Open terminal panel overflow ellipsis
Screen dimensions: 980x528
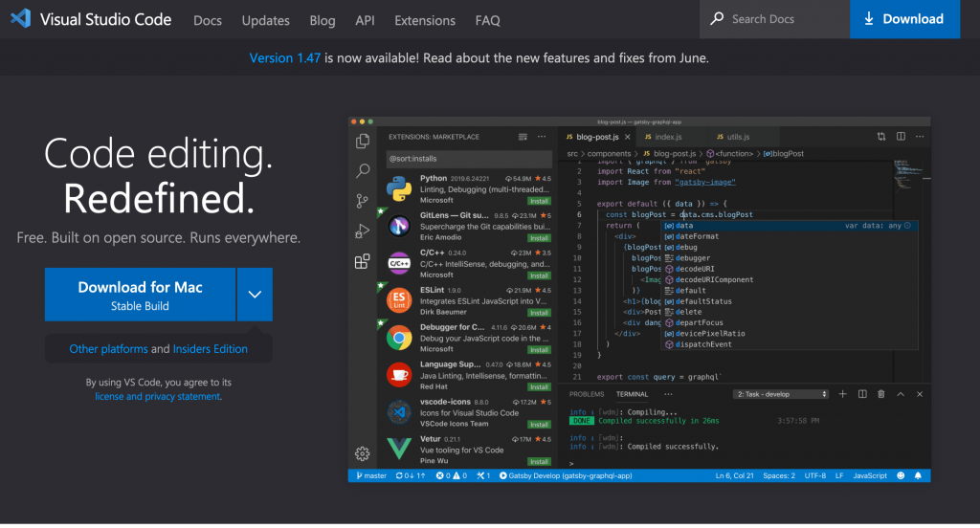point(668,394)
